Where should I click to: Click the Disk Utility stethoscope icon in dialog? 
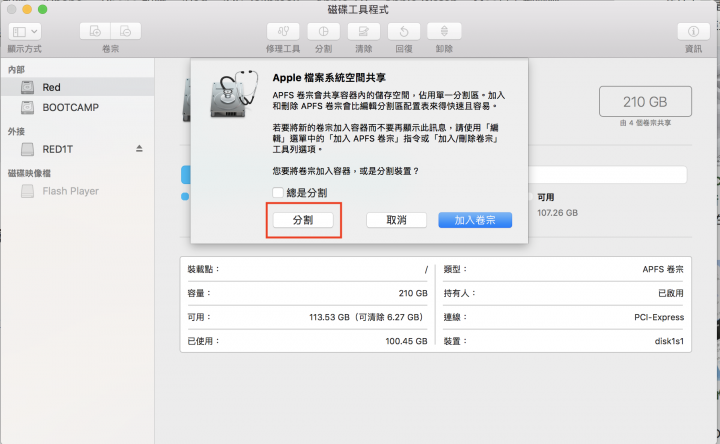(234, 94)
